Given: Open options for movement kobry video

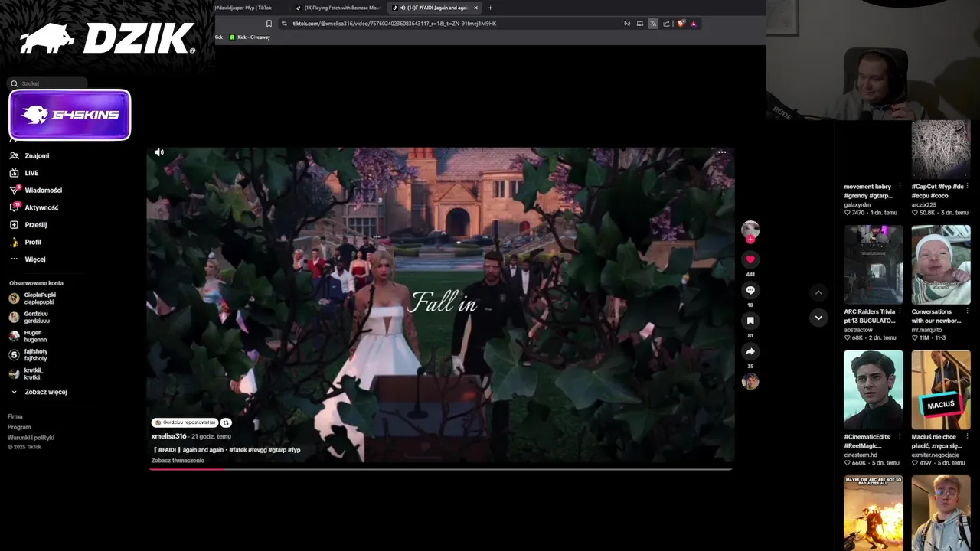Looking at the screenshot, I should [900, 186].
